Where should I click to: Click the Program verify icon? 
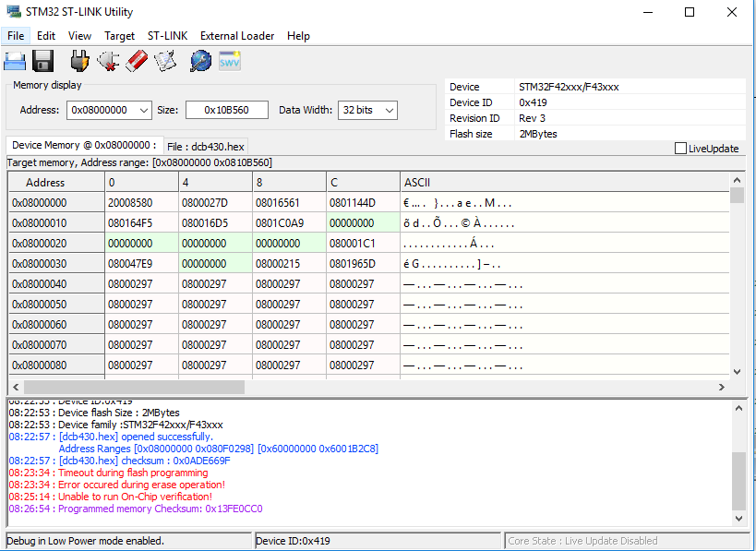165,61
